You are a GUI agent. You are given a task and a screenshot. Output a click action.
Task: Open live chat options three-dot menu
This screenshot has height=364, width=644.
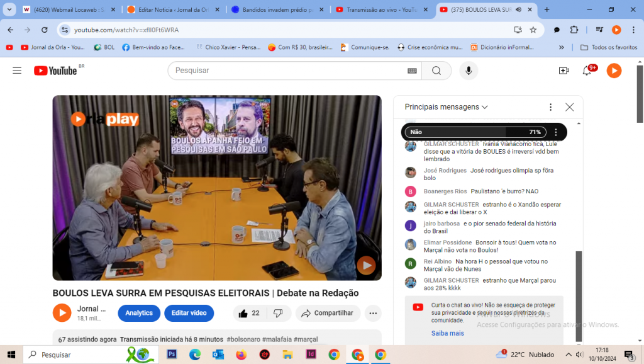pyautogui.click(x=550, y=107)
